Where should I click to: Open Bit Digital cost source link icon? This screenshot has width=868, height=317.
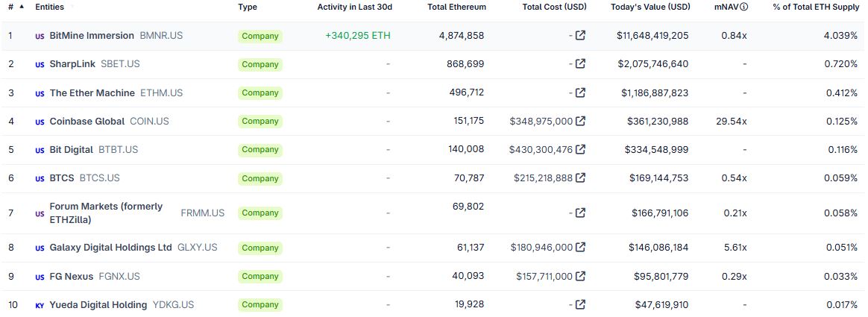point(580,149)
